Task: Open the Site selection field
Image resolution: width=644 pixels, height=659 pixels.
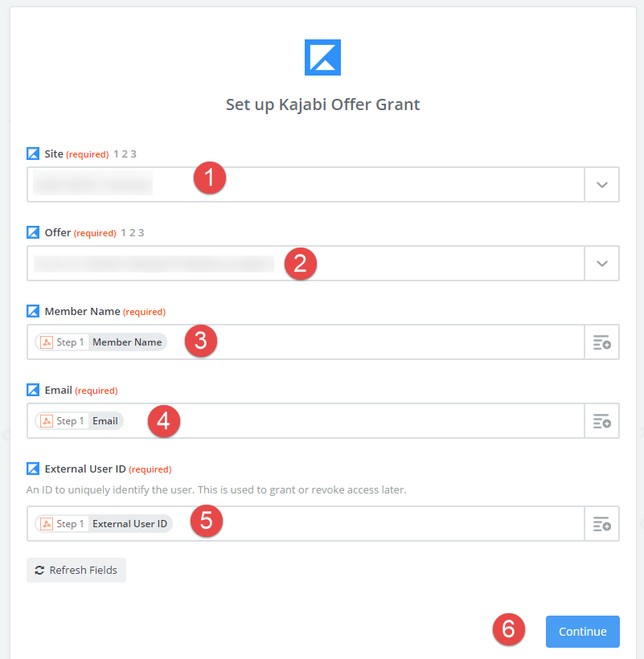Action: tap(306, 185)
